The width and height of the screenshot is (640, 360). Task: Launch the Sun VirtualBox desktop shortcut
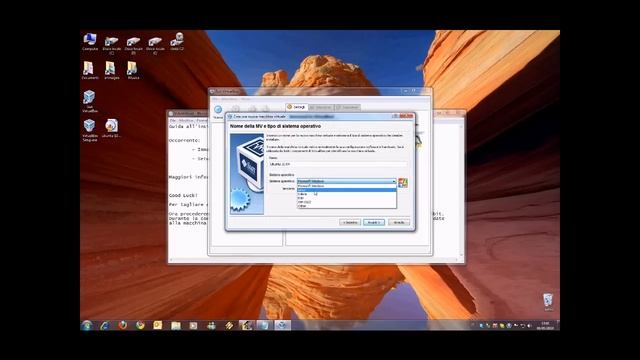click(x=90, y=101)
